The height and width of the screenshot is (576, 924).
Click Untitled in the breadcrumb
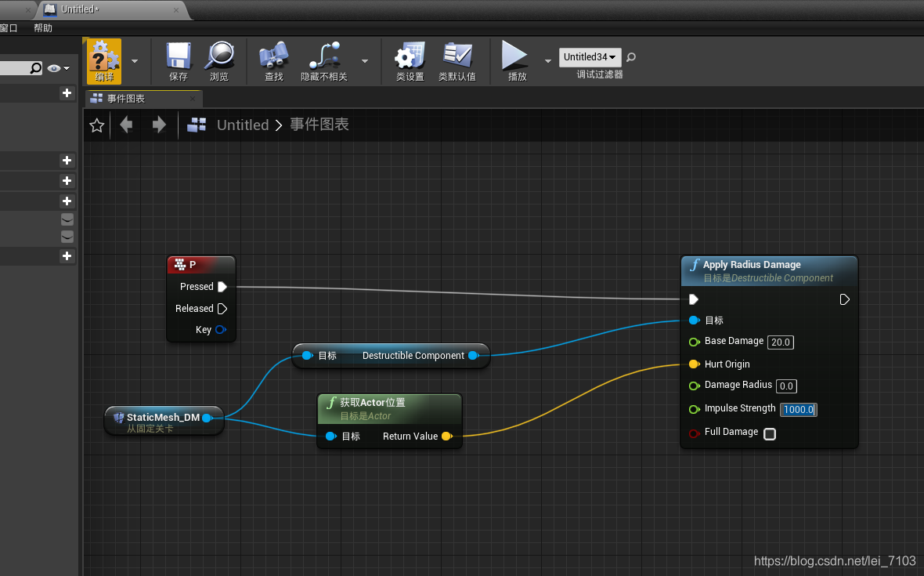click(x=243, y=125)
